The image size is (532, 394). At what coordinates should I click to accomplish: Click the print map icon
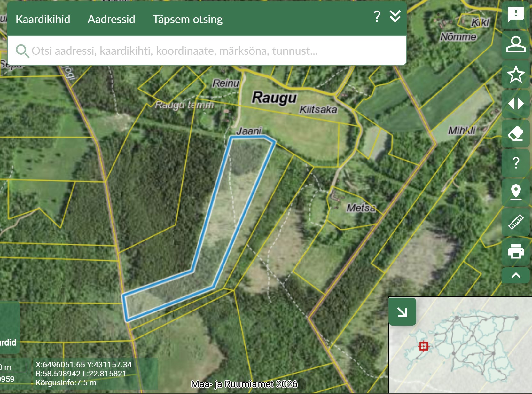tap(516, 251)
